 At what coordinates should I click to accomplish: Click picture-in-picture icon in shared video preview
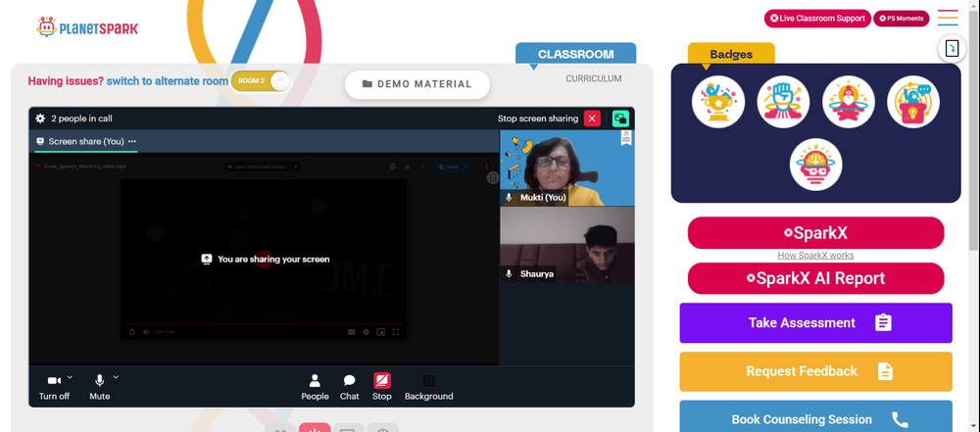[x=380, y=332]
